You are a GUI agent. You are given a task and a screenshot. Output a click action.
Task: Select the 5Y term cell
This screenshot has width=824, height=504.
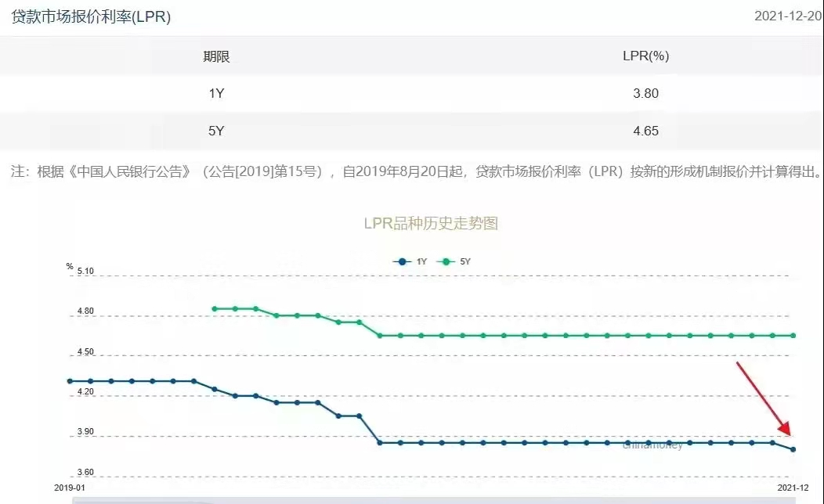[216, 131]
